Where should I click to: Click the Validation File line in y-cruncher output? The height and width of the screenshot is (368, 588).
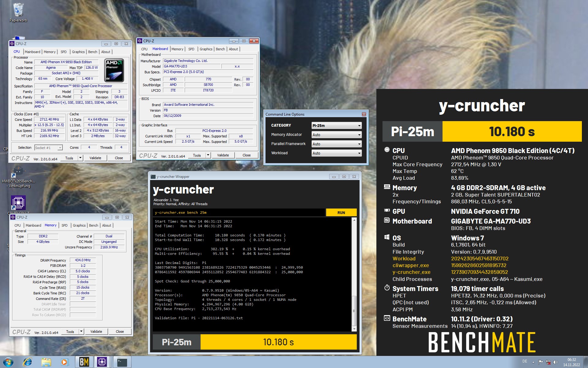coord(199,318)
